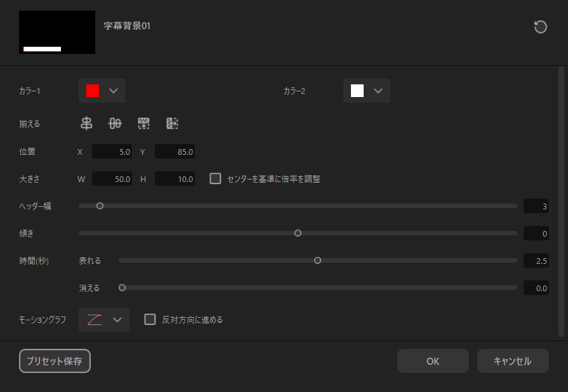Click the キャンセル button
The image size is (568, 392).
click(x=512, y=361)
